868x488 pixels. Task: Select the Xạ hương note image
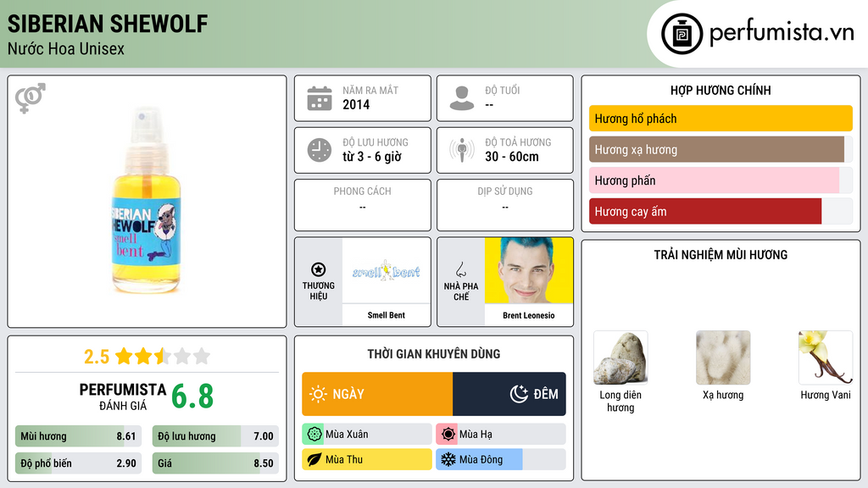click(723, 358)
